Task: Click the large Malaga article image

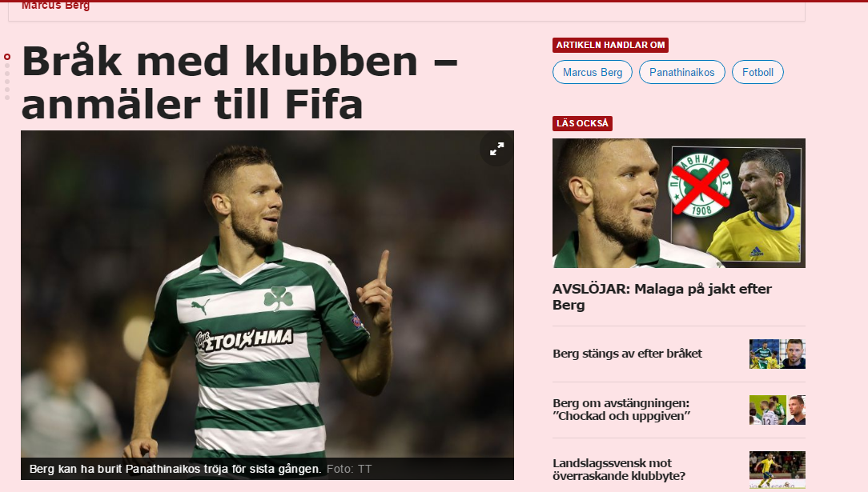Action: (x=679, y=203)
